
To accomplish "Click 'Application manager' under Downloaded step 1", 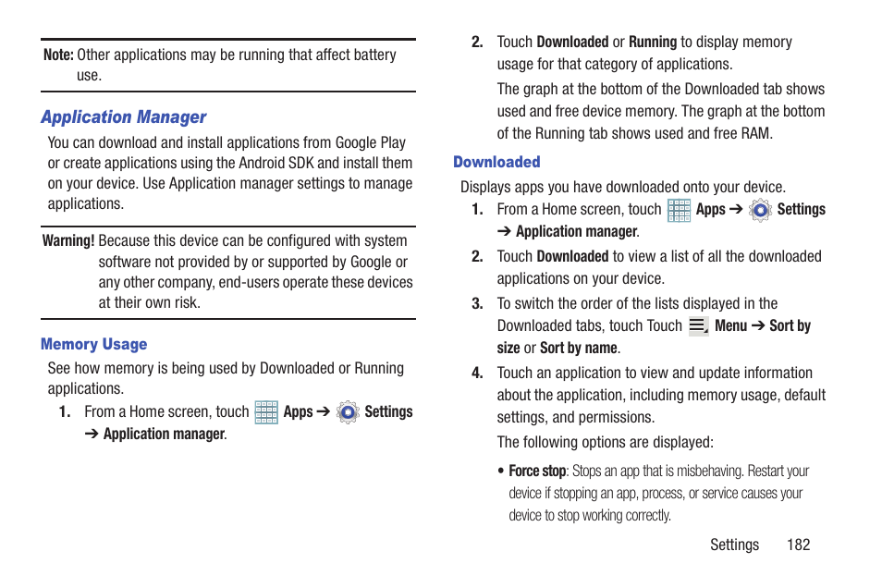I will (577, 232).
